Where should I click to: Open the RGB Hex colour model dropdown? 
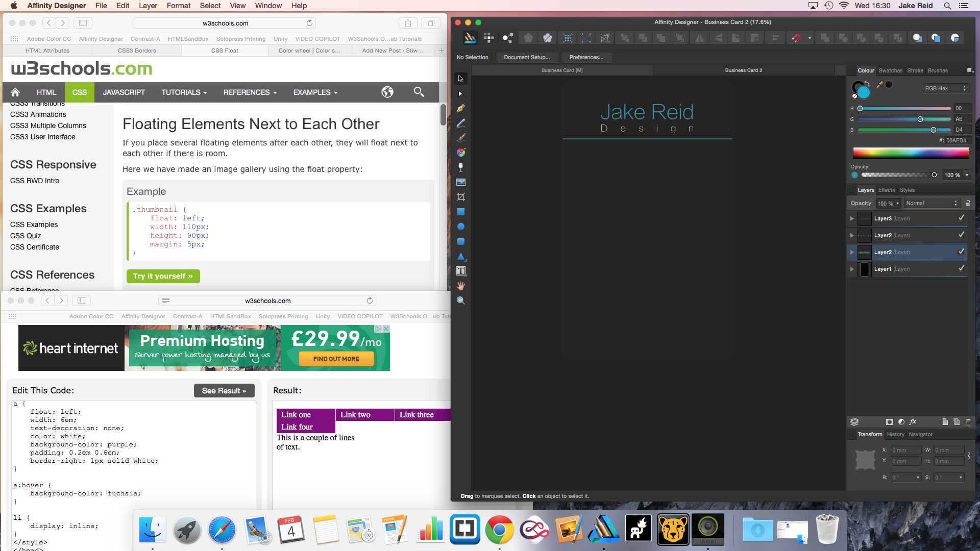click(x=945, y=88)
